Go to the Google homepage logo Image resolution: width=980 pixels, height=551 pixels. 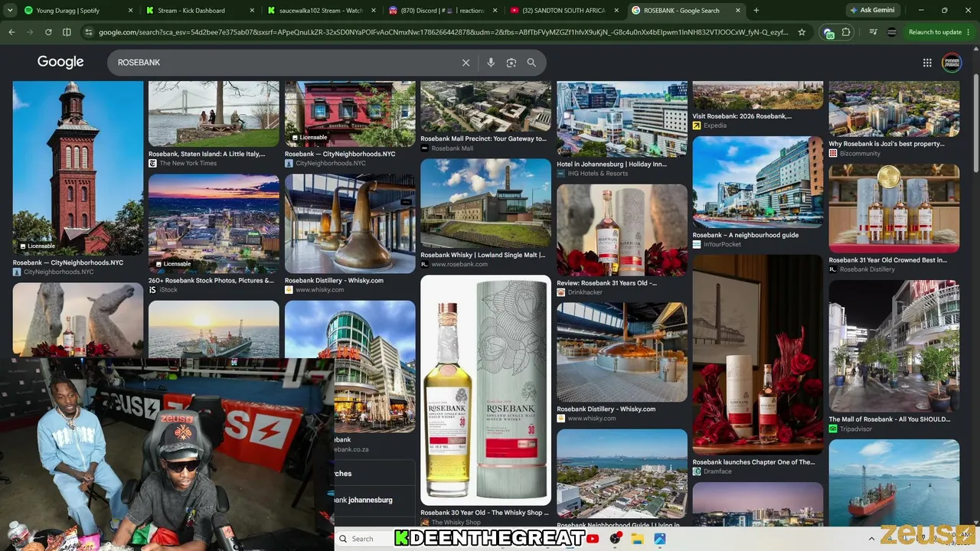tap(60, 62)
